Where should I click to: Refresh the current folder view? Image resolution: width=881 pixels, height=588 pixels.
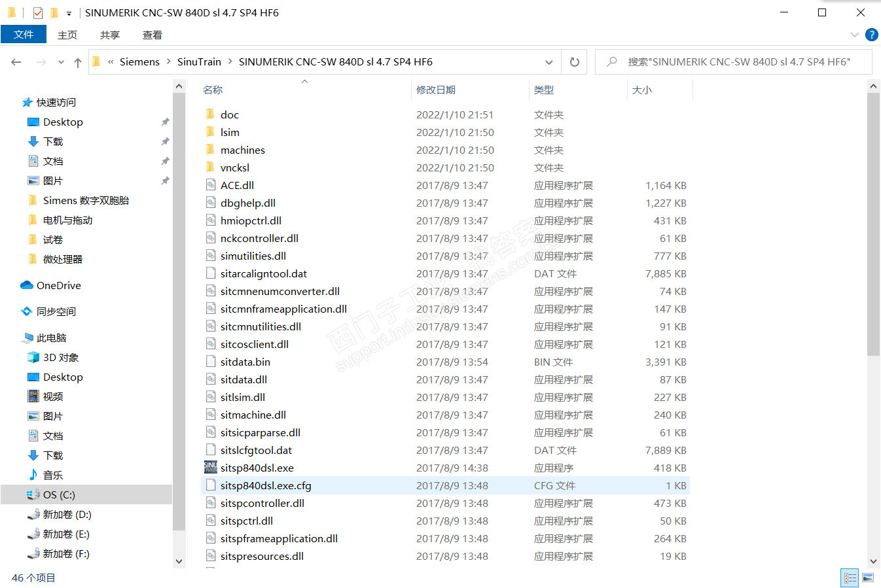(x=575, y=62)
